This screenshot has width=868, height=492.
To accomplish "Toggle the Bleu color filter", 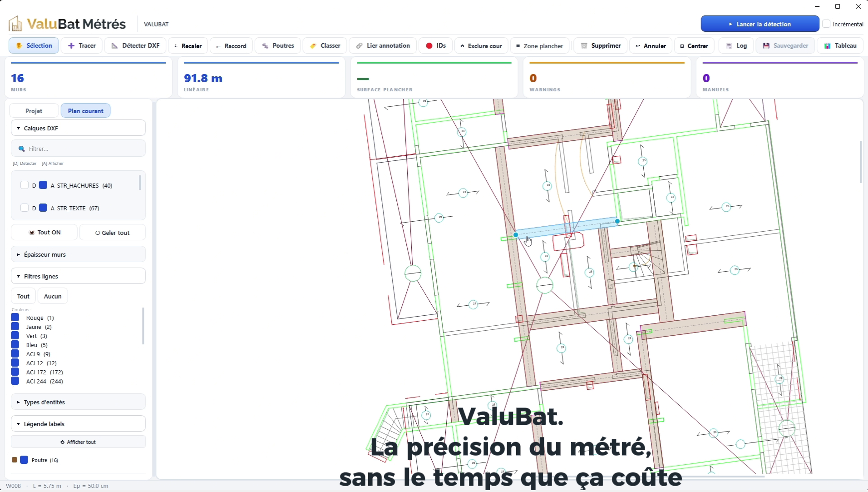I will [x=15, y=344].
